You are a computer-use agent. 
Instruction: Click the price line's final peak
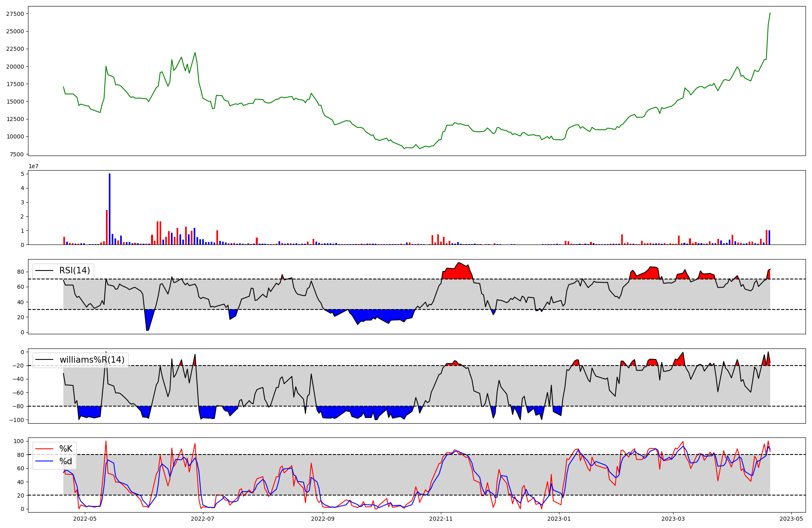[x=770, y=13]
